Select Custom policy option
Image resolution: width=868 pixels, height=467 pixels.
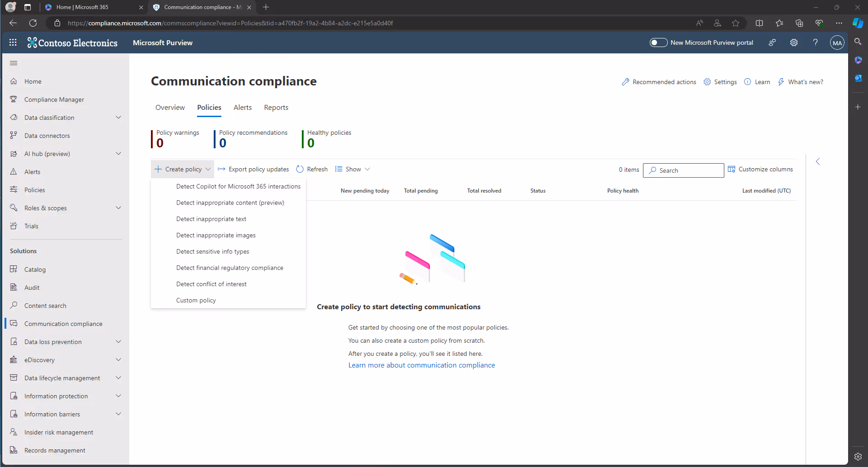[196, 300]
